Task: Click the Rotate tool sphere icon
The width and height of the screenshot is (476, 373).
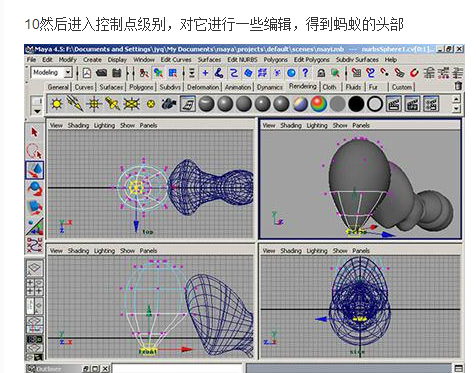Action: coord(34,189)
